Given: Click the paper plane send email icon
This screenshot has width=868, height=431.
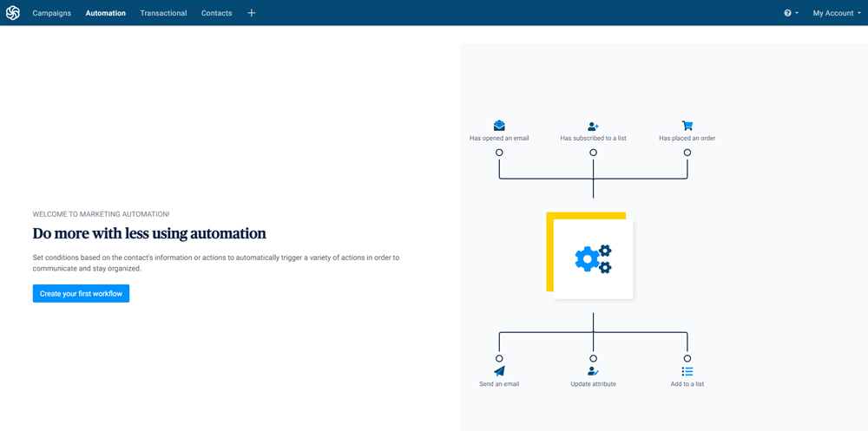Looking at the screenshot, I should coord(499,371).
